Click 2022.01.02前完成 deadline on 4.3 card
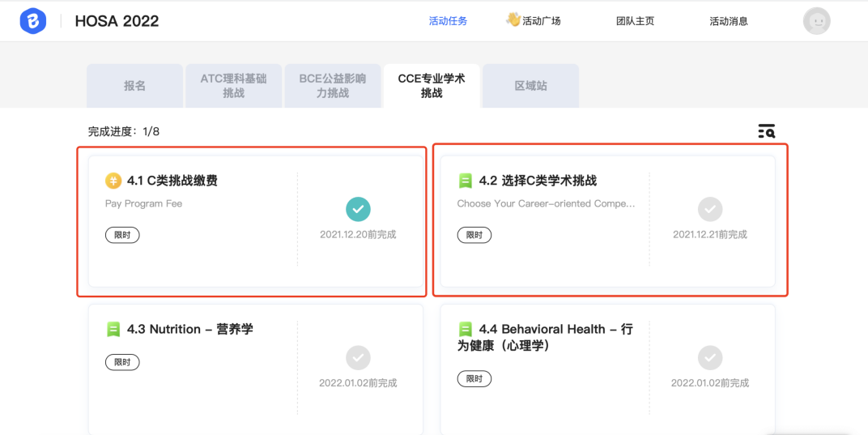 (358, 383)
